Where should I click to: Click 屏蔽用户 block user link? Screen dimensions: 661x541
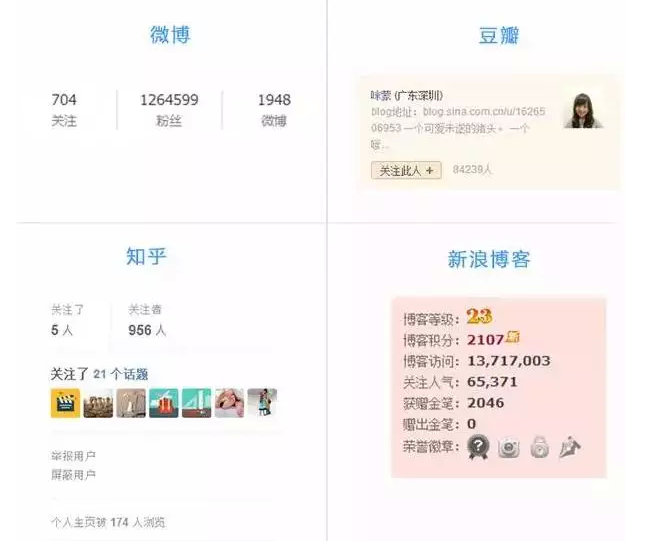[73, 475]
